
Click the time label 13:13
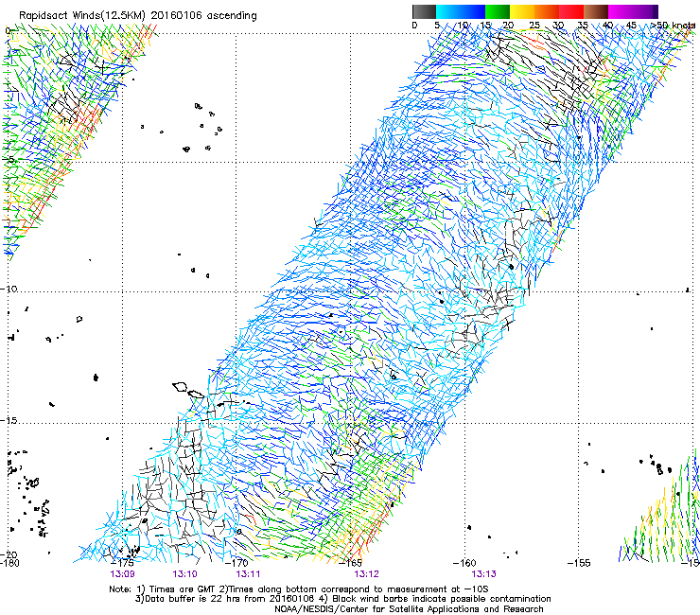(484, 574)
